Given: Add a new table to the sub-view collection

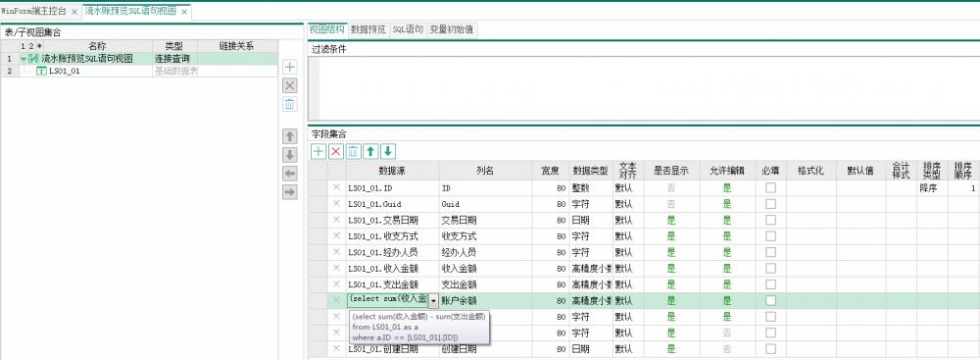Looking at the screenshot, I should pyautogui.click(x=290, y=67).
